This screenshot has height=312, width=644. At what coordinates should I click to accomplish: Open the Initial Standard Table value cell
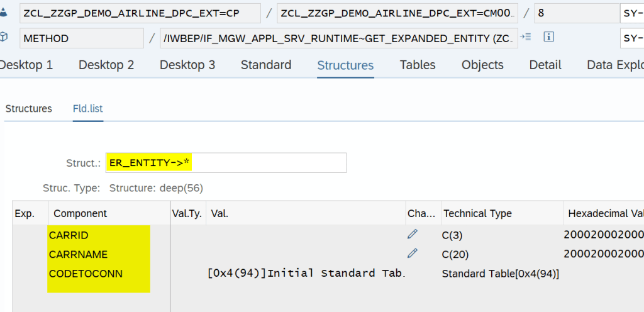click(306, 274)
